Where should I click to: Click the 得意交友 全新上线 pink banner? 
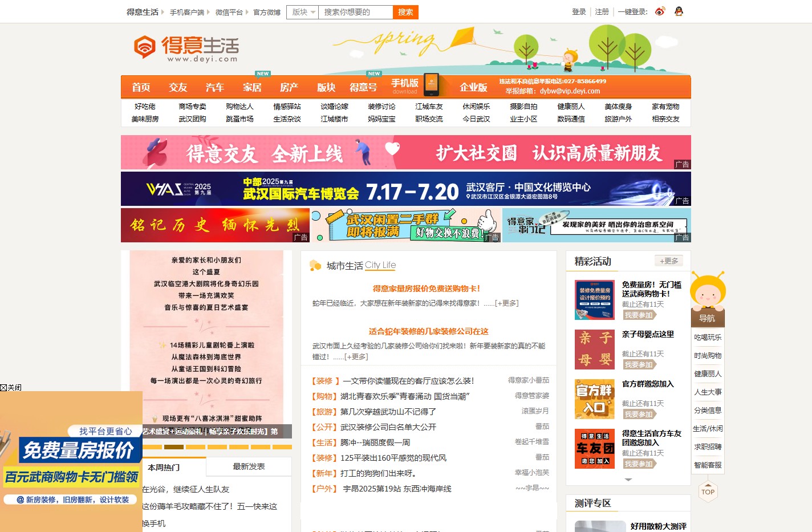pyautogui.click(x=406, y=152)
